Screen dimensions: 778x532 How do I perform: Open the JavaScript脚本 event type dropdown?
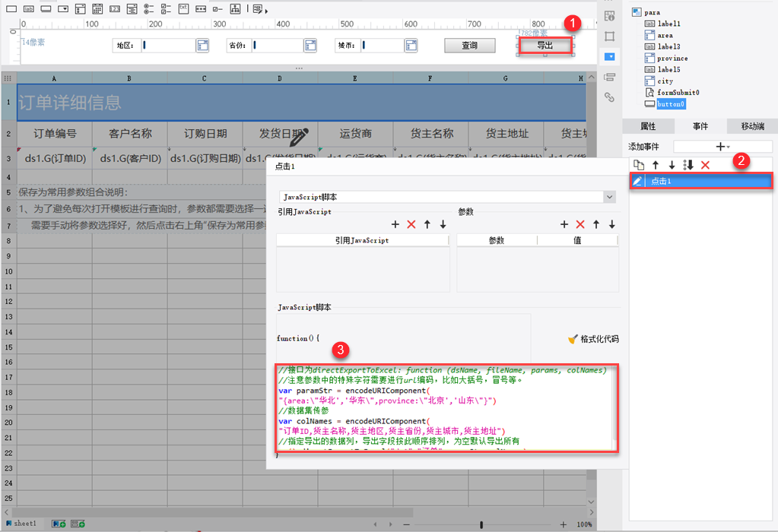(609, 197)
